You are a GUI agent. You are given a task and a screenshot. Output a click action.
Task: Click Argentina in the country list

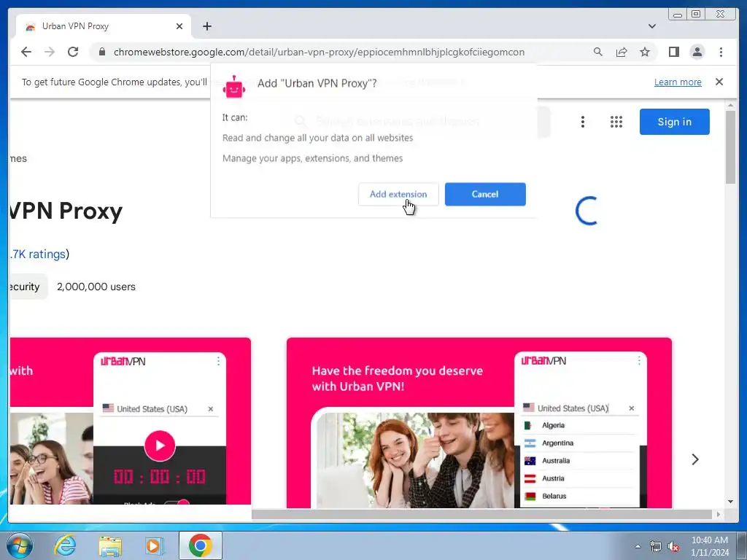pos(557,443)
